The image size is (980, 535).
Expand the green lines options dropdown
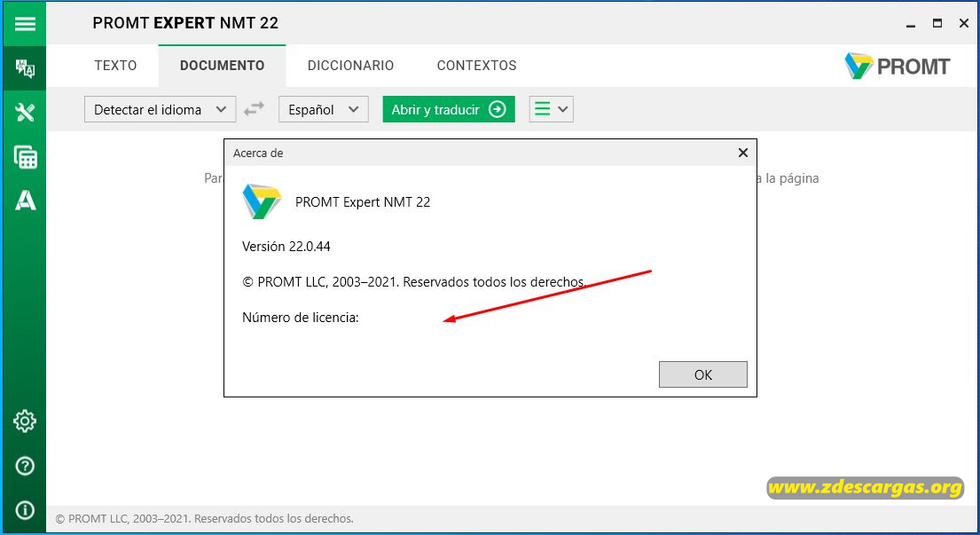coord(552,109)
